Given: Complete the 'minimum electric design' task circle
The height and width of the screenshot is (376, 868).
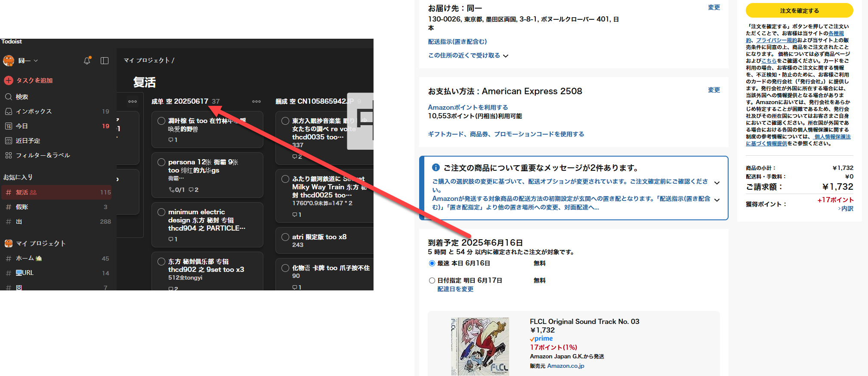Looking at the screenshot, I should point(161,212).
